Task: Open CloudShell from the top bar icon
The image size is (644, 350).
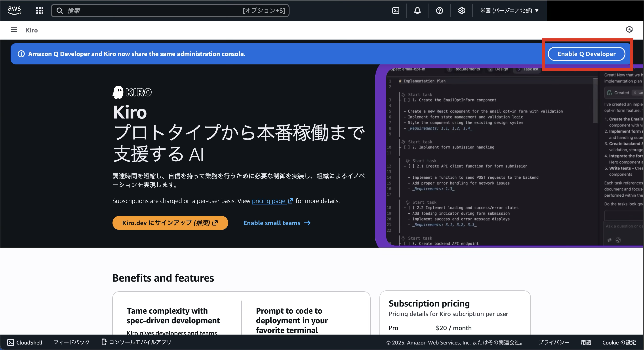Action: [x=396, y=11]
